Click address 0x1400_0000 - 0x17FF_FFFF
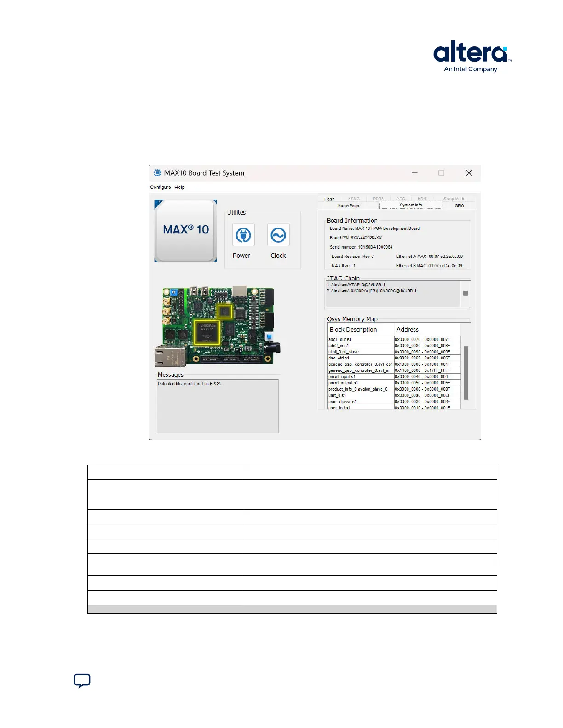The image size is (563, 728). [422, 370]
